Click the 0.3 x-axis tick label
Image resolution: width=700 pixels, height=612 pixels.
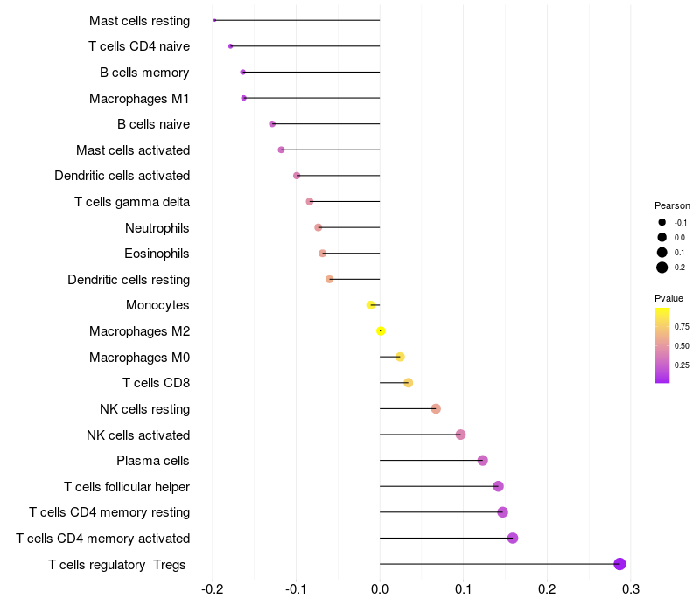coord(630,589)
